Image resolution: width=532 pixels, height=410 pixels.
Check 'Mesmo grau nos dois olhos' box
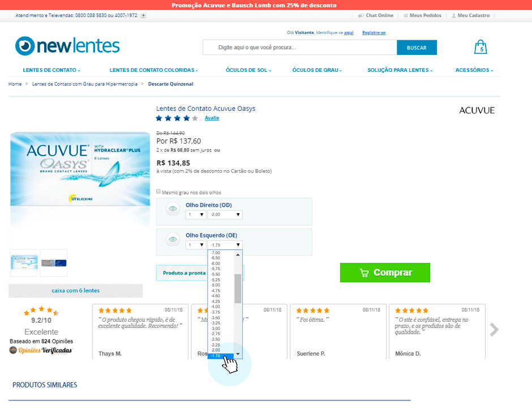(158, 192)
